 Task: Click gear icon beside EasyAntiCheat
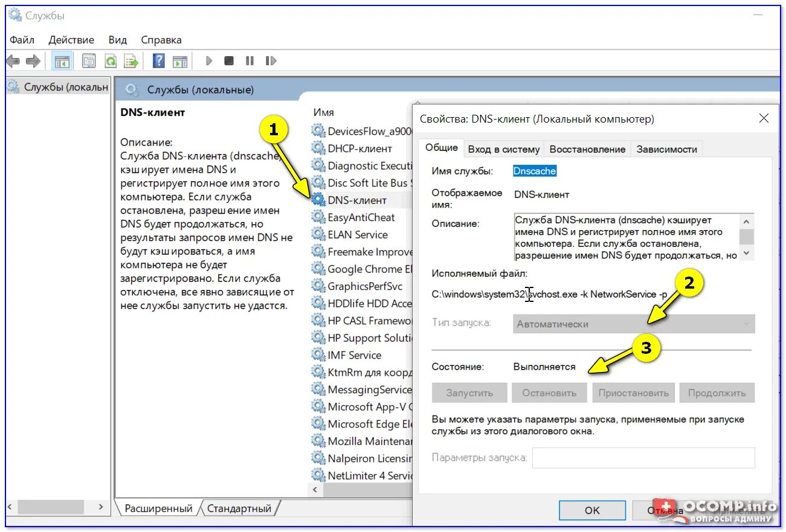pyautogui.click(x=318, y=217)
